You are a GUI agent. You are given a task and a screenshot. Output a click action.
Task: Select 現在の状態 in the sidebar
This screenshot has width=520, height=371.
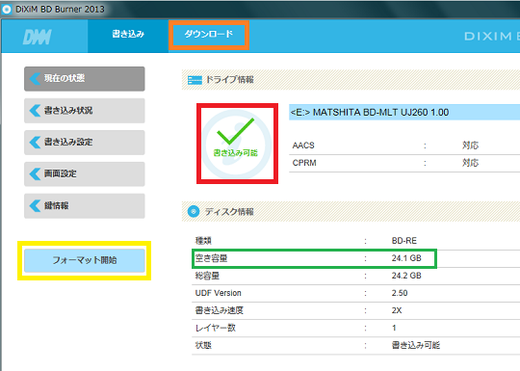click(x=84, y=79)
